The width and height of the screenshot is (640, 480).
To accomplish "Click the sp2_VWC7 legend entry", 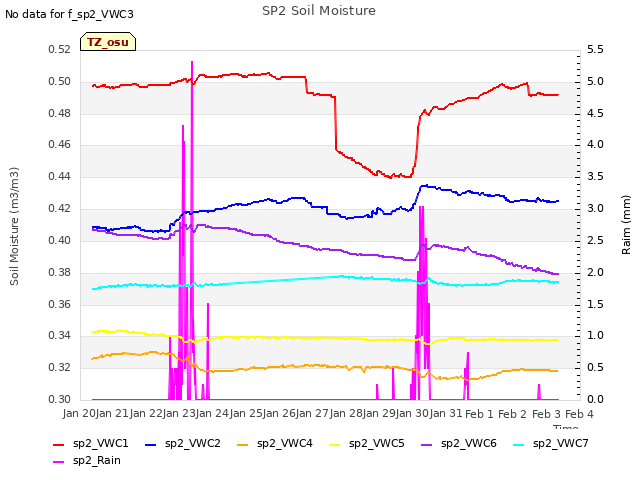I will tap(551, 444).
